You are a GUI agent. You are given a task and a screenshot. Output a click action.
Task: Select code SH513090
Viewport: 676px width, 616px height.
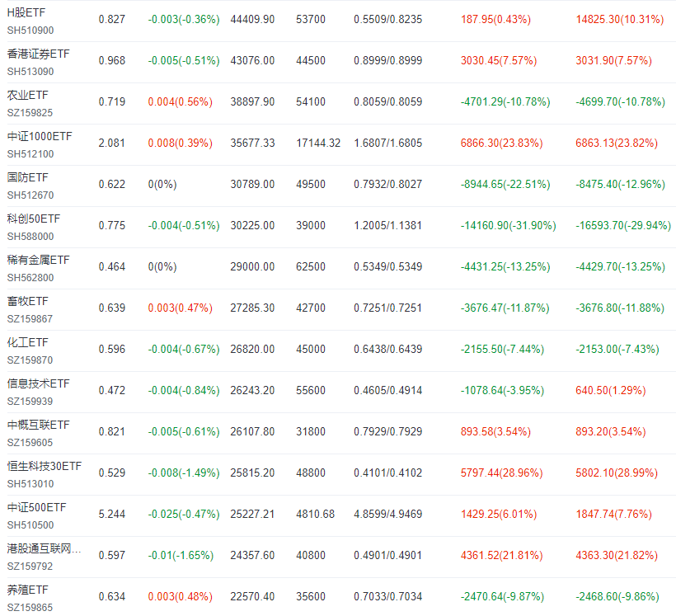(31, 72)
